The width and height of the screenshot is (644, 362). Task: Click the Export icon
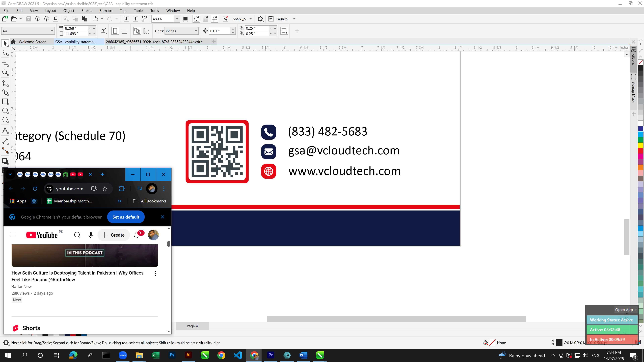135,19
